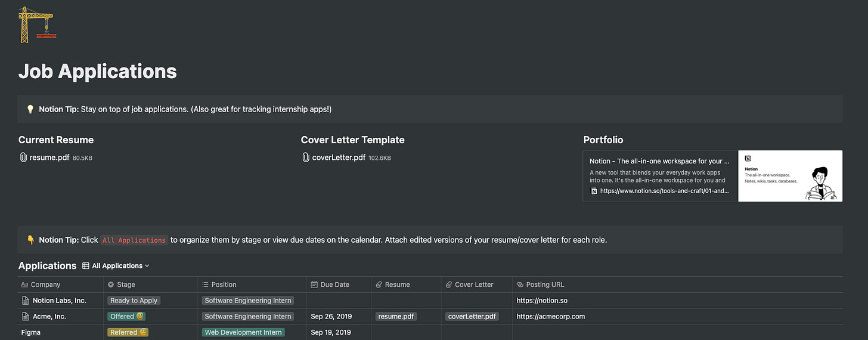Open the https://acmecorp.com posting link

pos(550,317)
